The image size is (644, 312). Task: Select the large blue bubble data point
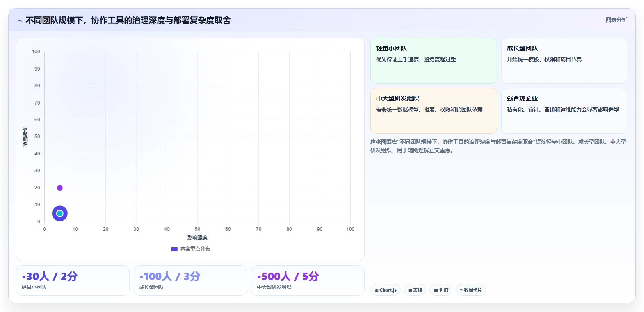[x=59, y=213]
